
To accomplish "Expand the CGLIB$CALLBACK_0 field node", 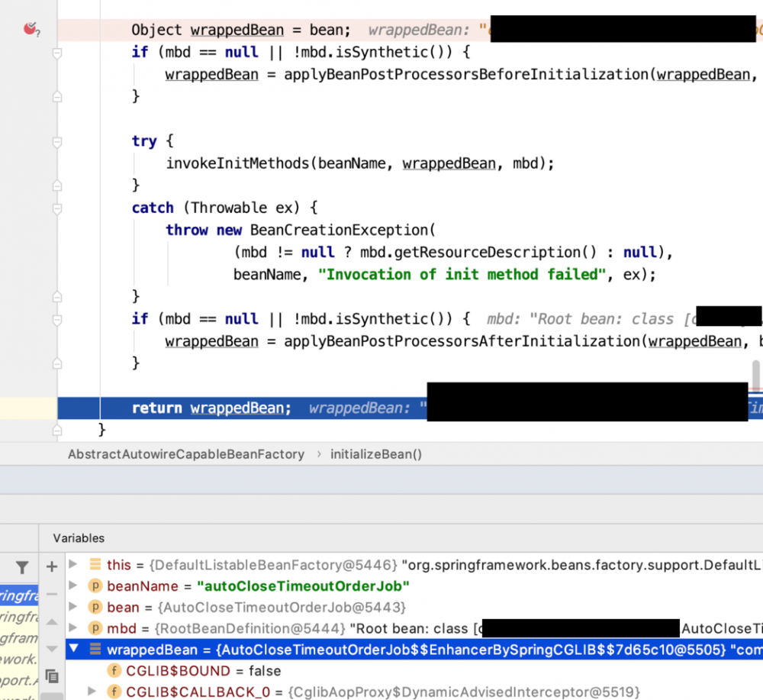I will pos(91,692).
